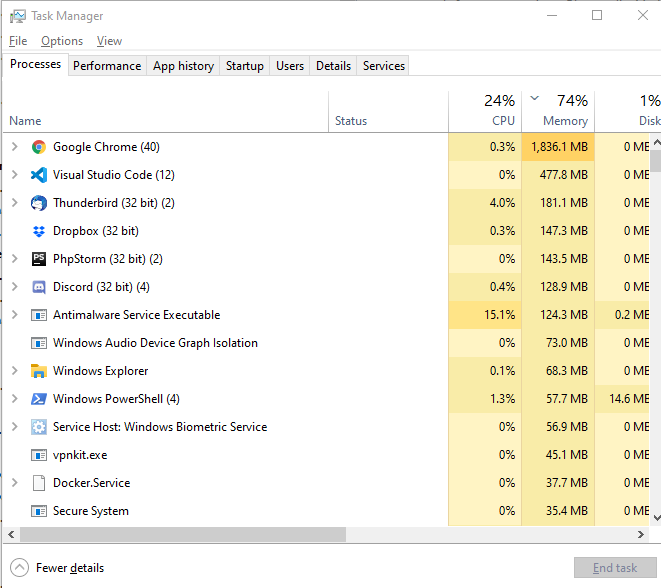Click the 15.1% CPU cell
Screen dimensions: 661x588
coord(485,315)
